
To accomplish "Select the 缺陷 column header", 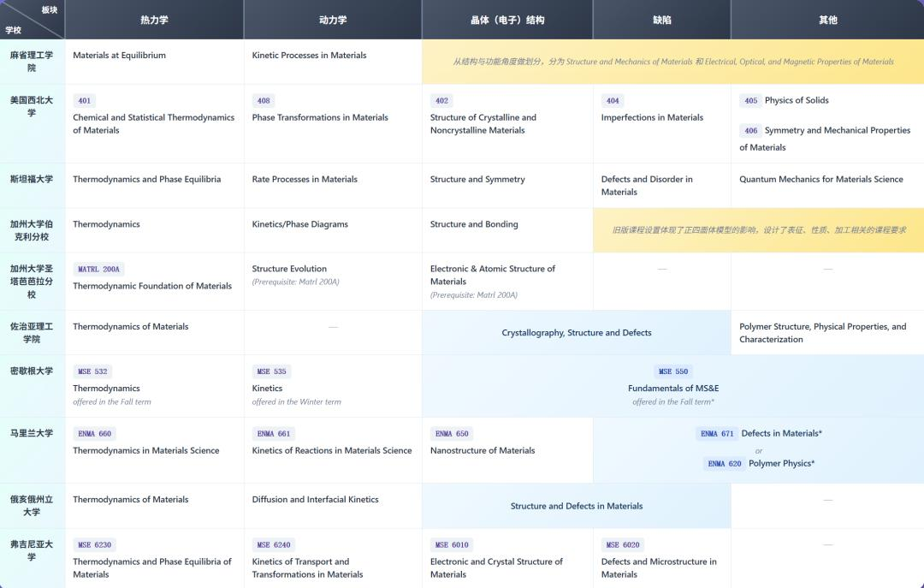I will (x=661, y=20).
